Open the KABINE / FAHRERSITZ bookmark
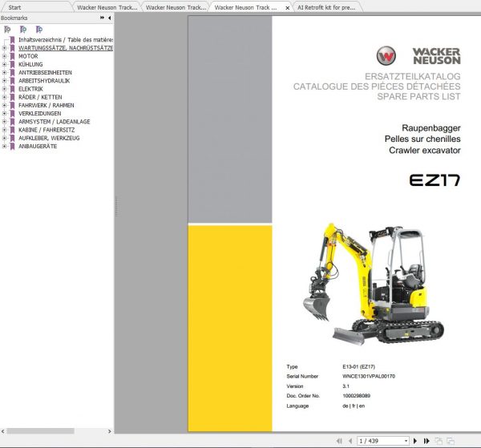This screenshot has width=481, height=448. pyautogui.click(x=46, y=130)
